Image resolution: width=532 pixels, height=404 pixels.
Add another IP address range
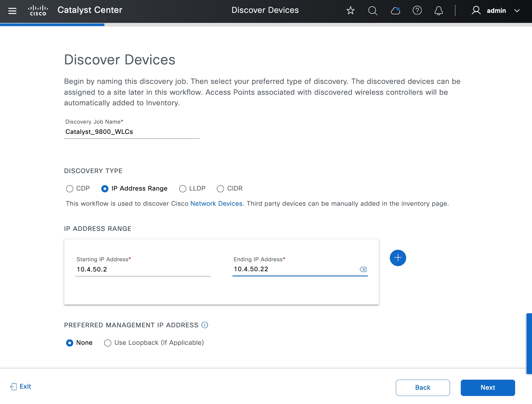(398, 258)
